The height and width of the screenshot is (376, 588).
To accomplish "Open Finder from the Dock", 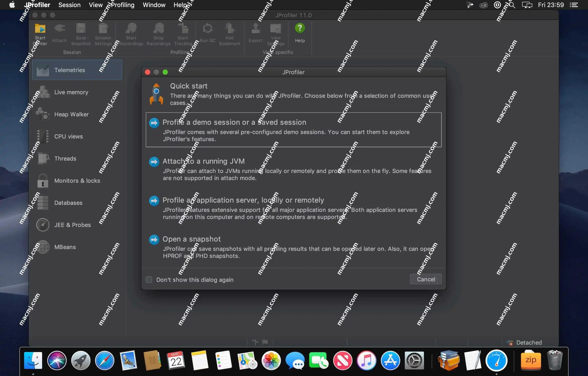I will [33, 360].
